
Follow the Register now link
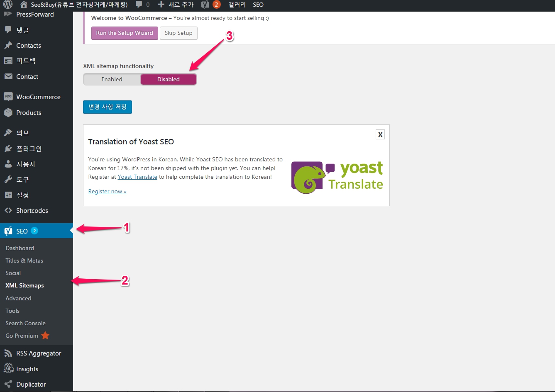coord(107,192)
